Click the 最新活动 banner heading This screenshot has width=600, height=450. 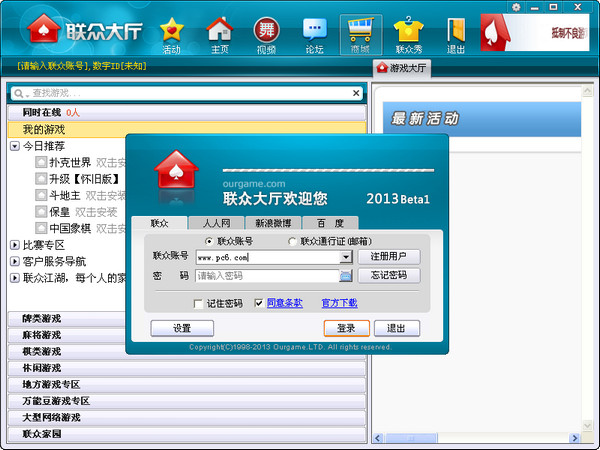425,119
